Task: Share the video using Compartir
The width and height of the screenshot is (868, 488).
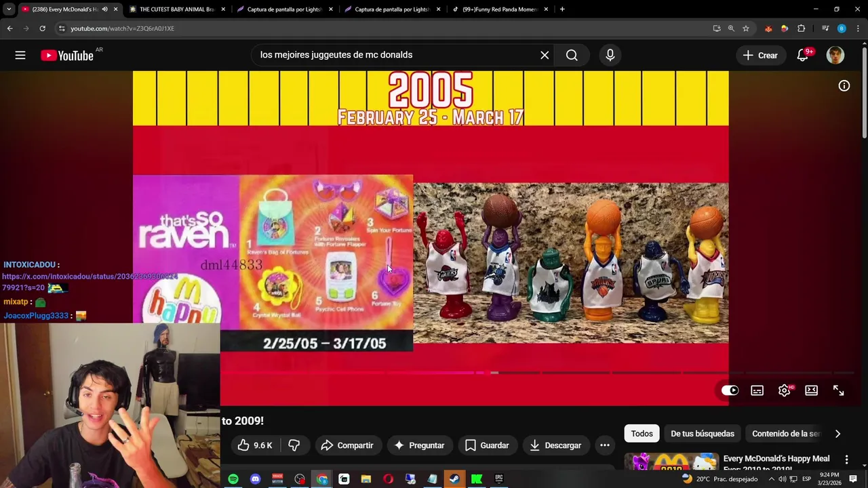Action: [x=347, y=445]
